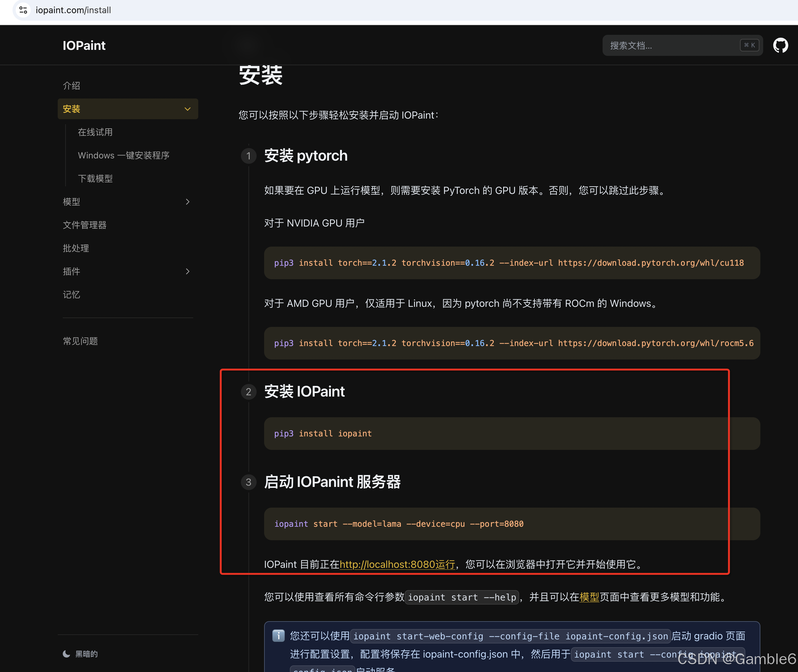This screenshot has height=672, width=798.
Task: Click the ⌘K shortcut badge in search
Action: (749, 45)
